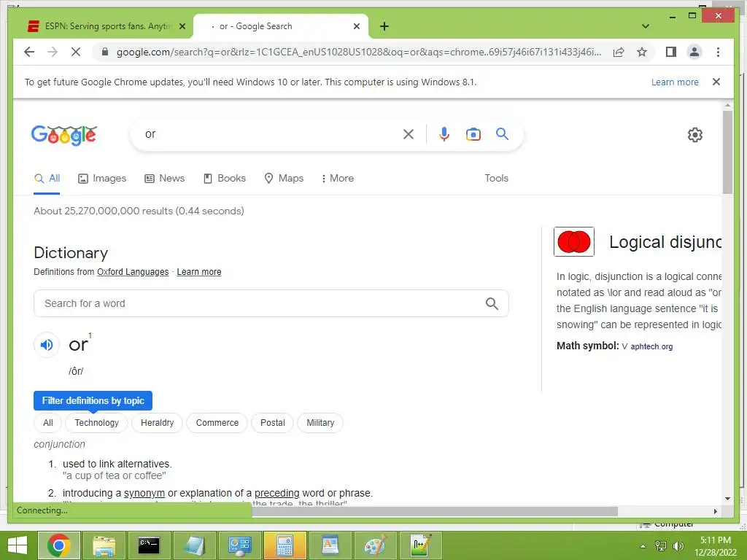Filter definitions by Postal
The width and height of the screenshot is (747, 560).
(273, 423)
